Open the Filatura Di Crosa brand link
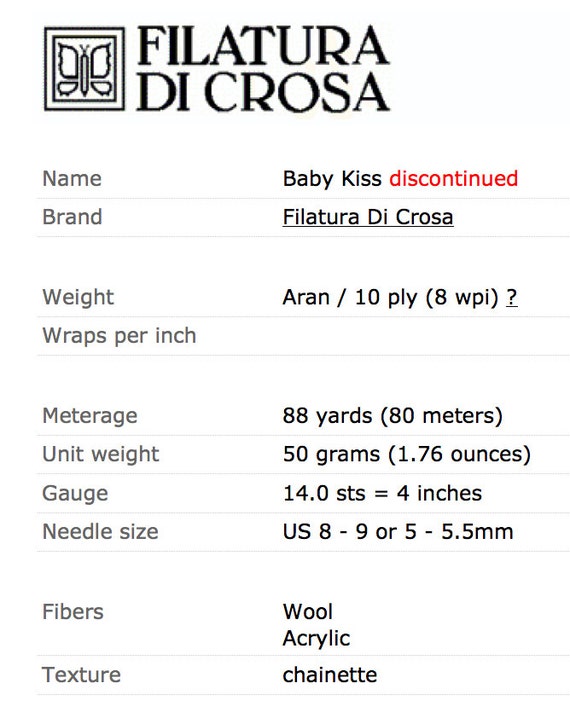Viewport: 570px width, 718px height. click(x=368, y=217)
